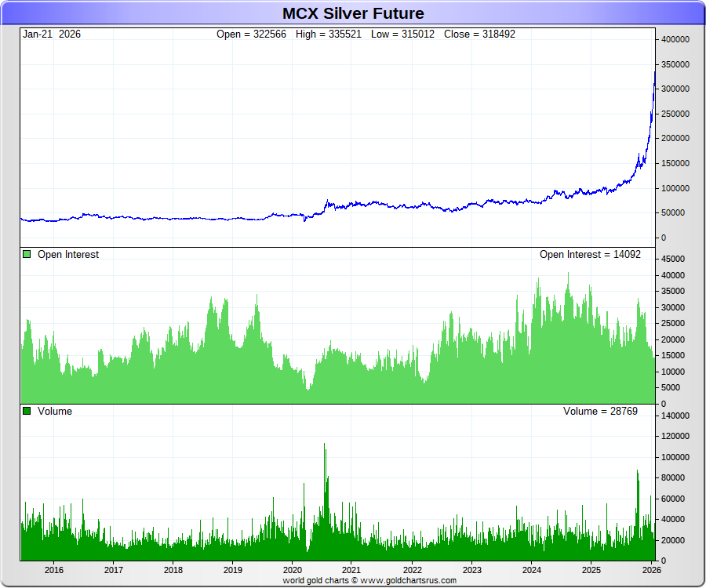
Task: Click the 2026 year label on time axis
Action: click(650, 570)
